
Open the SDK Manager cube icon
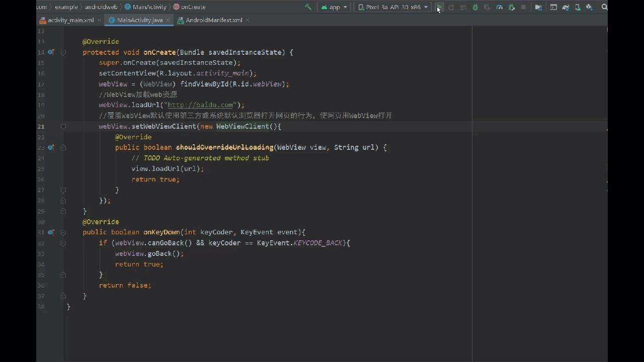coord(589,7)
